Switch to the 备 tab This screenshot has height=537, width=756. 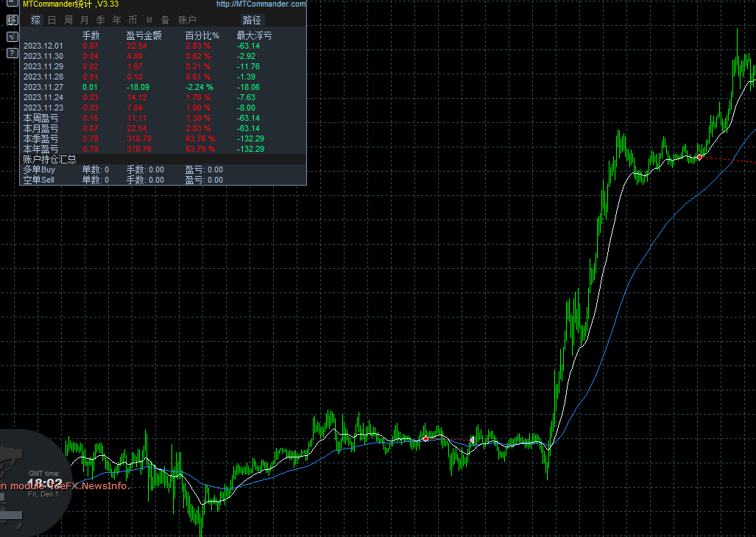(x=166, y=20)
